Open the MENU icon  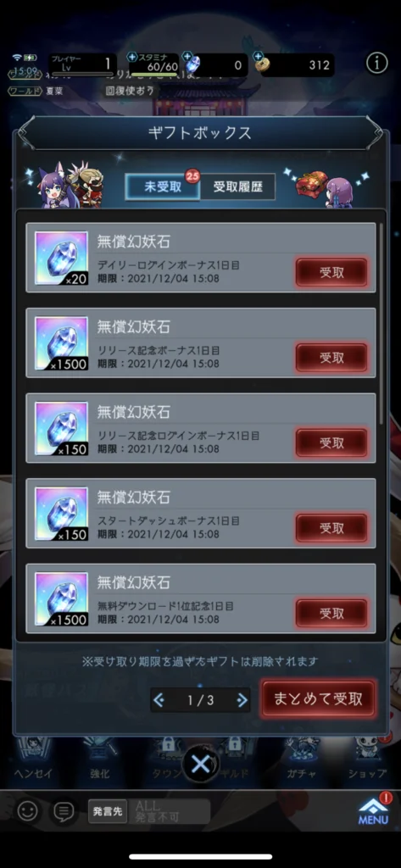click(x=373, y=811)
